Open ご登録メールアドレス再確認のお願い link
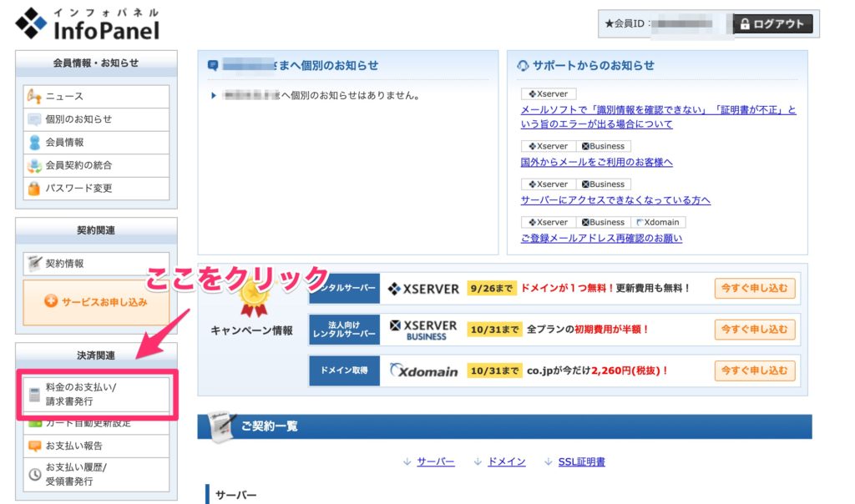The width and height of the screenshot is (855, 504). 601,238
